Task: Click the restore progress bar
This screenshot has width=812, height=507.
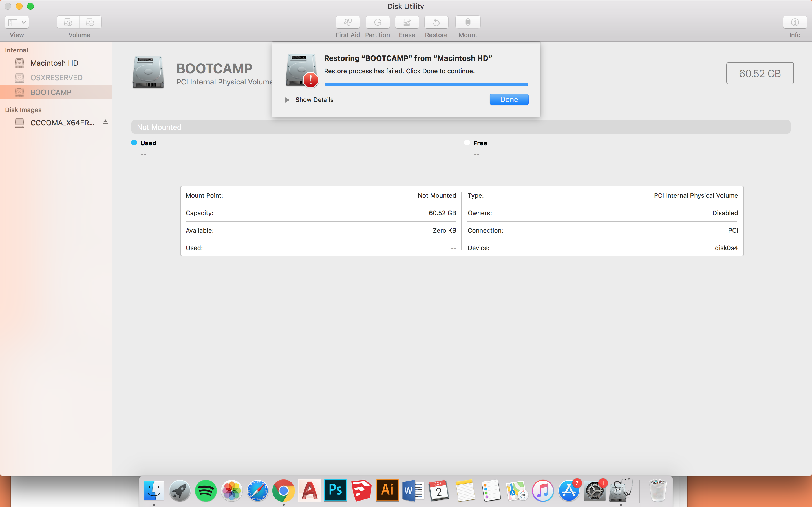Action: click(x=426, y=84)
